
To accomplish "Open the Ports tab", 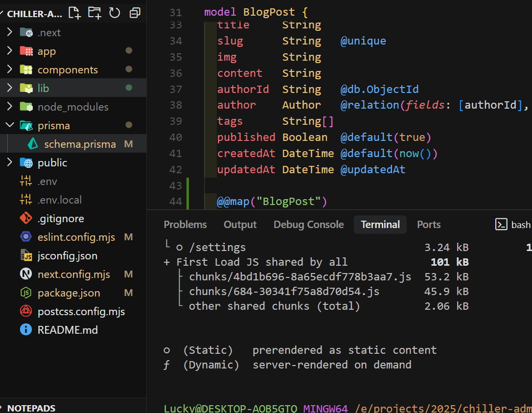I will [x=429, y=225].
